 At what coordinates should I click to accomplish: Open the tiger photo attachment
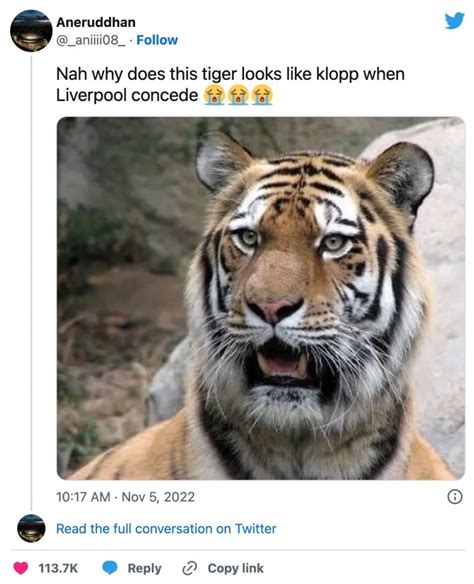261,298
